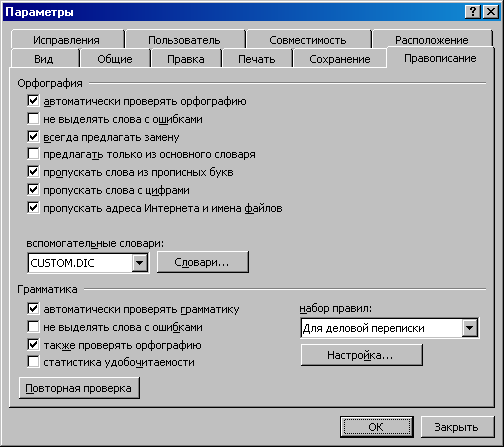Screen dimensions: 504x447
Task: Open the Совместимость tab
Action: pos(308,40)
